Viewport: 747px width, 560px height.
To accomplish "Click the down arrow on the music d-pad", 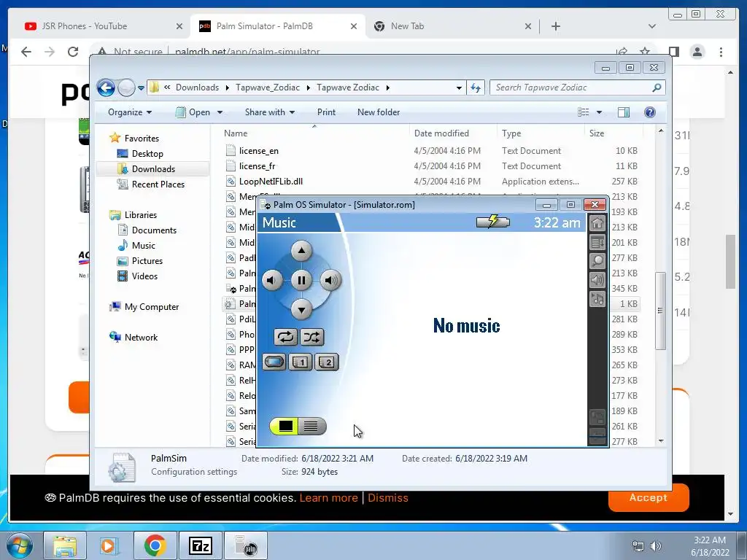I will (301, 310).
